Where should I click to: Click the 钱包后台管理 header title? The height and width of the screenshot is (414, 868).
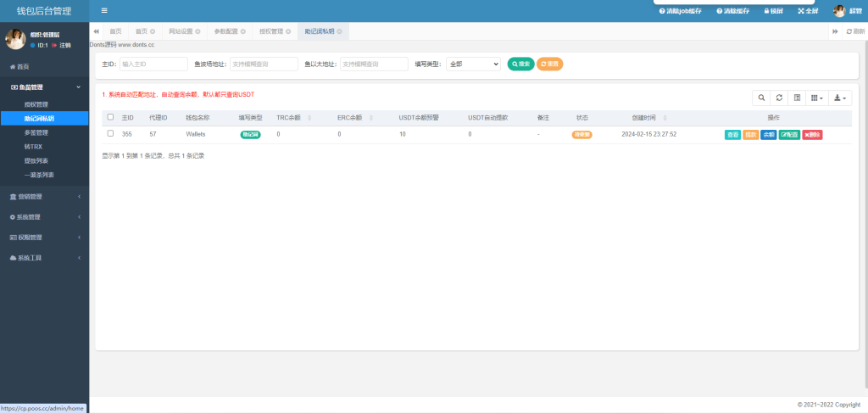(x=44, y=11)
